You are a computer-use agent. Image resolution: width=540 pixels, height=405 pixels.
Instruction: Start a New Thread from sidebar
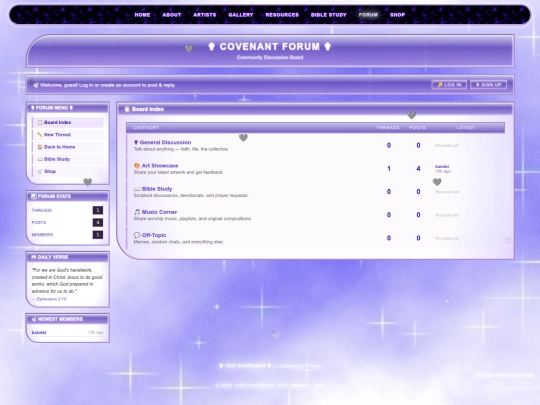[68, 135]
